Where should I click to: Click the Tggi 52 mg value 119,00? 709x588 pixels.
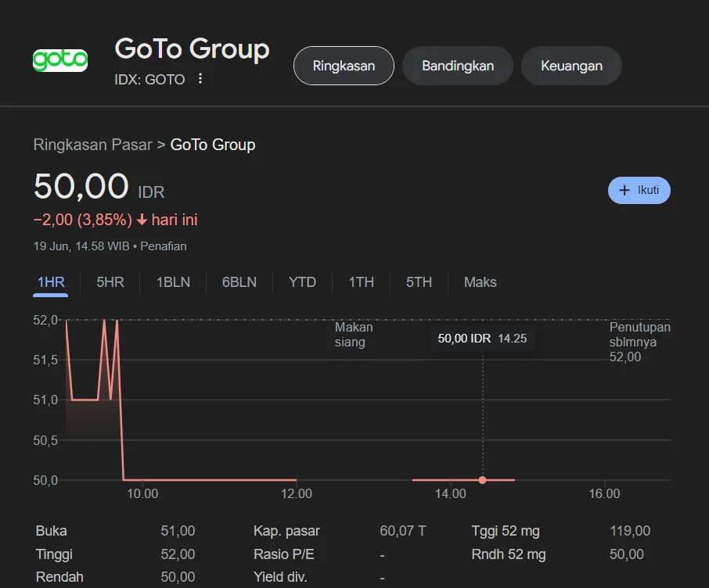click(x=630, y=531)
